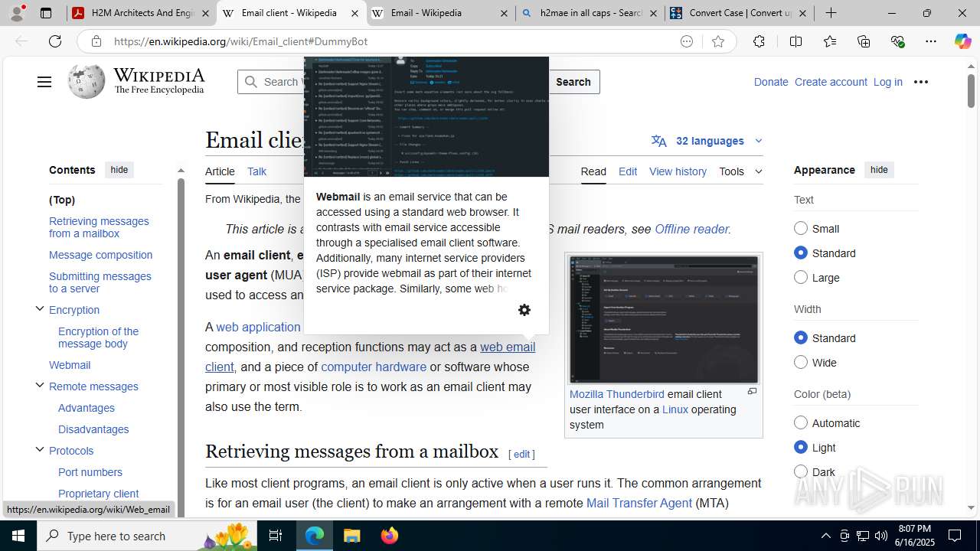Switch to the Talk tab
The width and height of the screenshot is (980, 551).
(256, 171)
